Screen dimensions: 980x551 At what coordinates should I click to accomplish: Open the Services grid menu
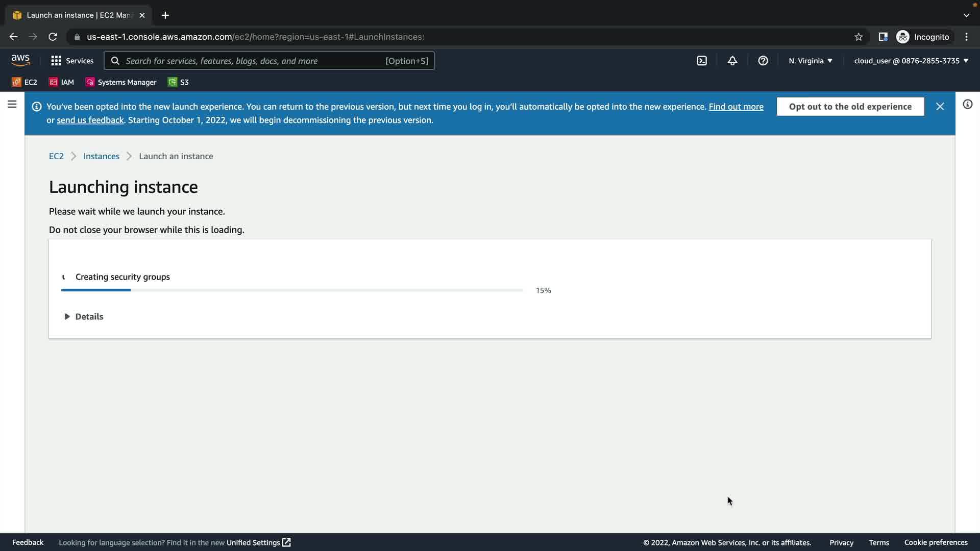(72, 61)
